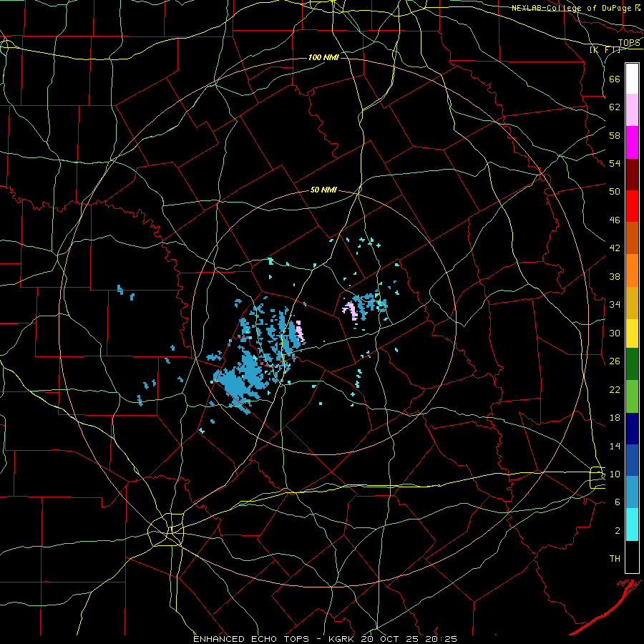The image size is (644, 644).
Task: Pick the light blue legend swatch
Action: (632, 492)
